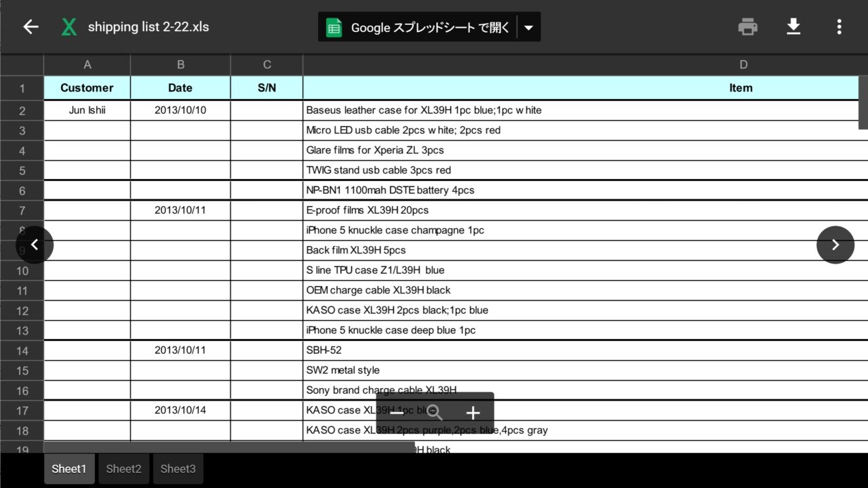Click the horizontal scrollbar thumb
The height and width of the screenshot is (488, 868).
point(229,447)
